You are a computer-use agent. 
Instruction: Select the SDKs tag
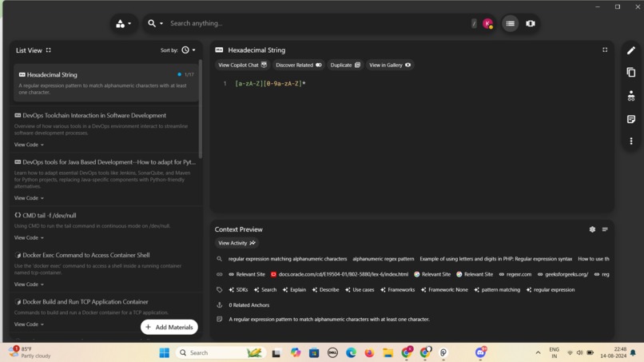[x=238, y=290]
